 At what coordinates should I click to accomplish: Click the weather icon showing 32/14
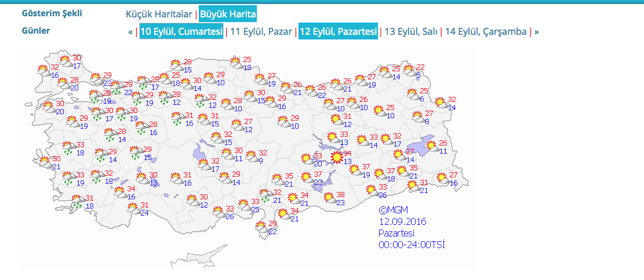(x=441, y=103)
